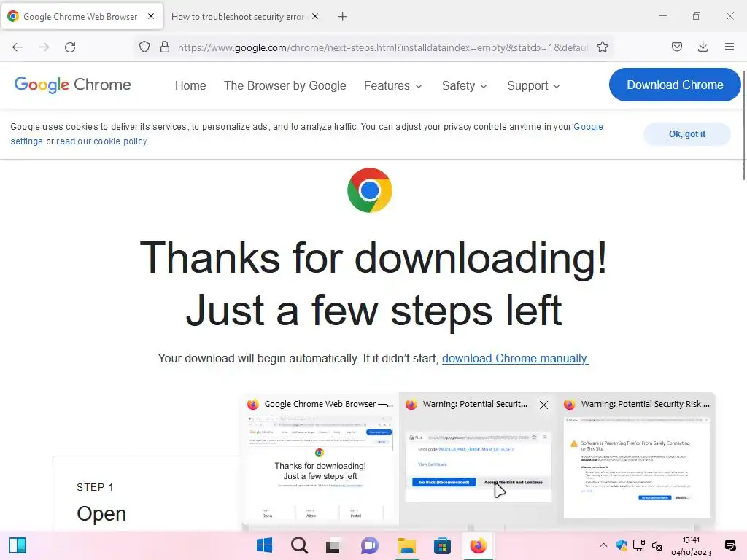Open the Windows Start menu

click(x=264, y=545)
